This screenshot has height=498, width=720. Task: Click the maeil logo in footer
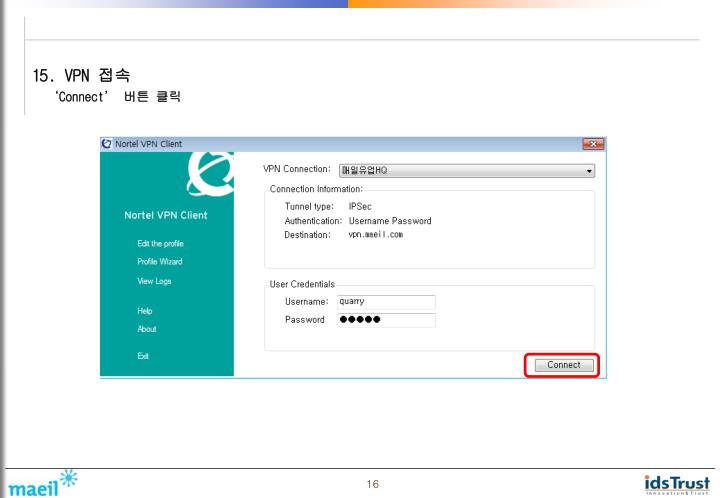[x=42, y=484]
